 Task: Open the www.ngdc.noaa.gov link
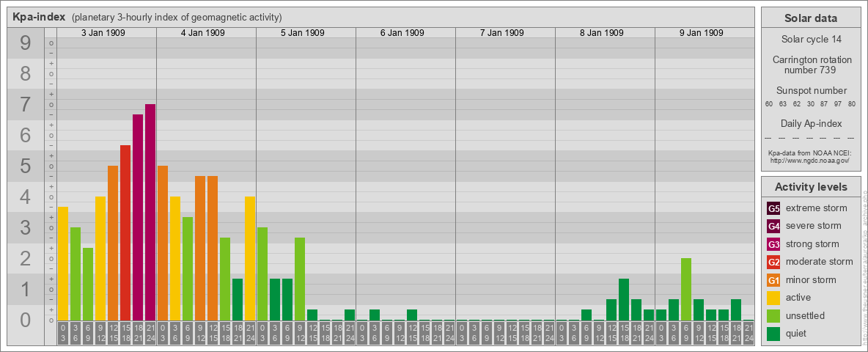click(809, 160)
